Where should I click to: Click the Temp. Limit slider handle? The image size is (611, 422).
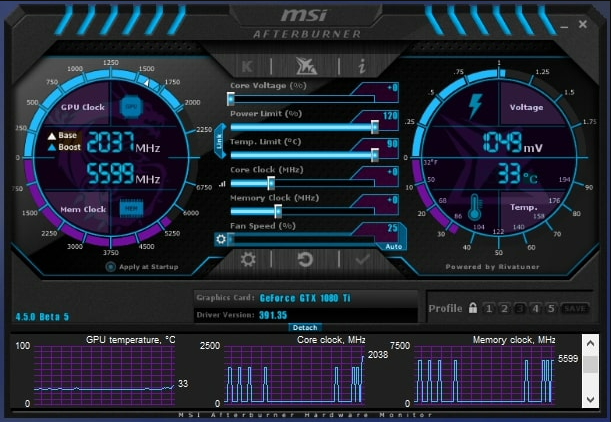[x=374, y=155]
